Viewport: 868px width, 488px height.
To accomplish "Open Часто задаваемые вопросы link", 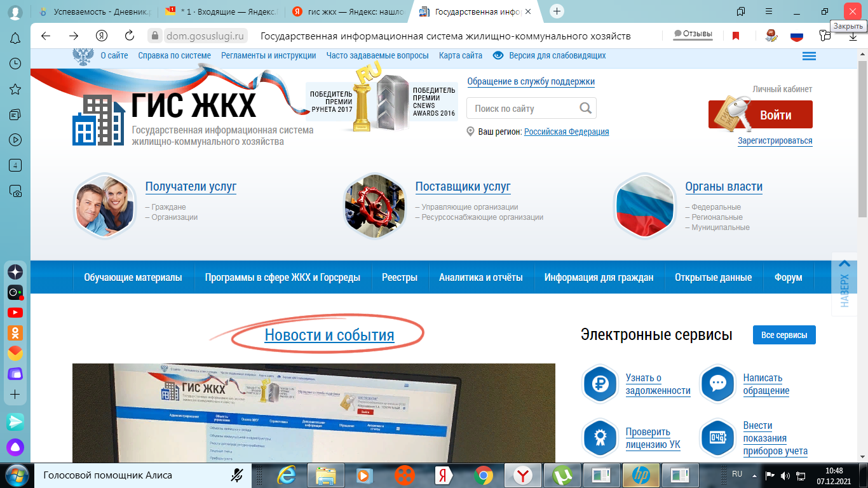I will [x=377, y=55].
